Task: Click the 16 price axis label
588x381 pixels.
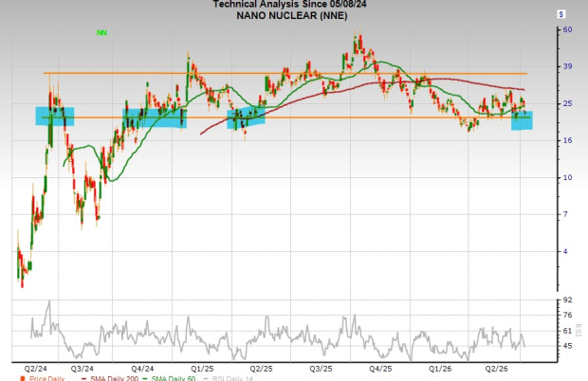Action: [567, 140]
